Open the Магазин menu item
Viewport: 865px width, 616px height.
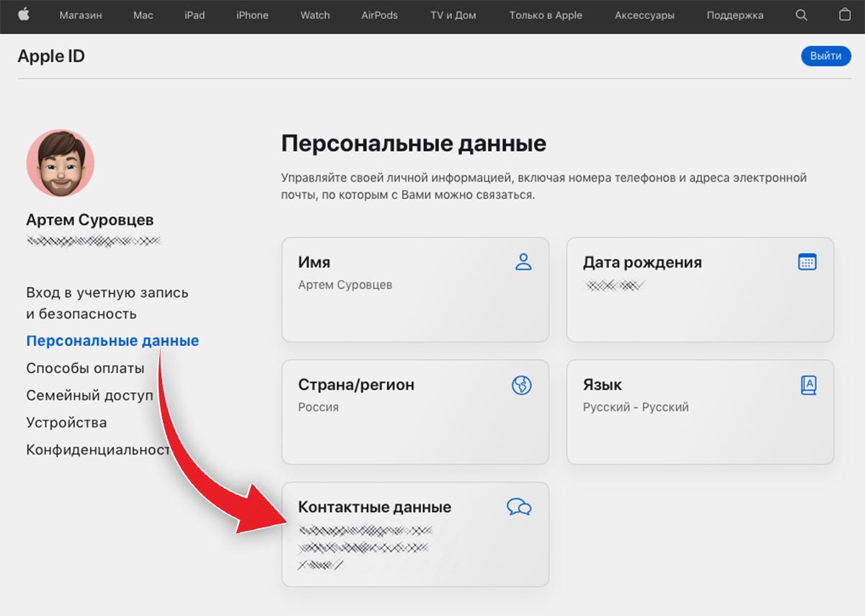pos(81,15)
